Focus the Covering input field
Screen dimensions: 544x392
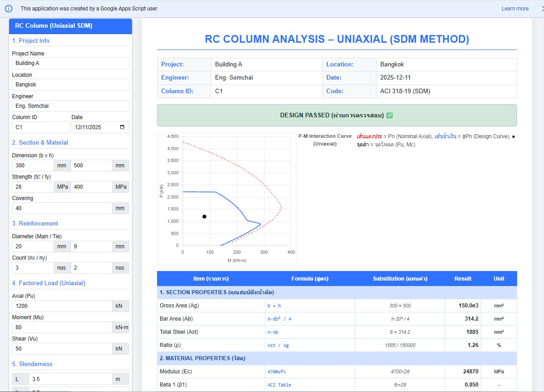[x=62, y=208]
